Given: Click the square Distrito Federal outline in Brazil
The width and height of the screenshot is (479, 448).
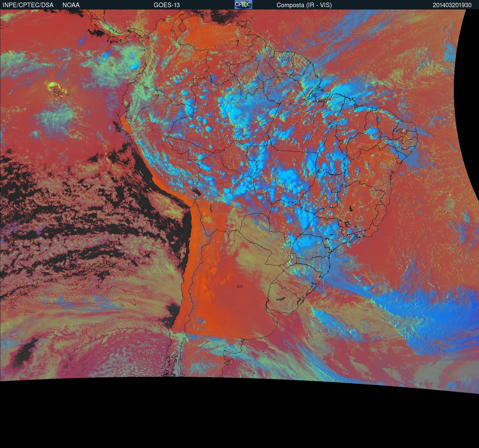Looking at the screenshot, I should tap(335, 190).
